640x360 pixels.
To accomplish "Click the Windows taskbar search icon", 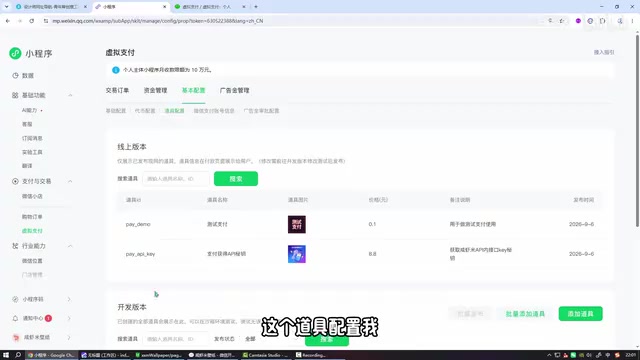I will (x=18, y=355).
